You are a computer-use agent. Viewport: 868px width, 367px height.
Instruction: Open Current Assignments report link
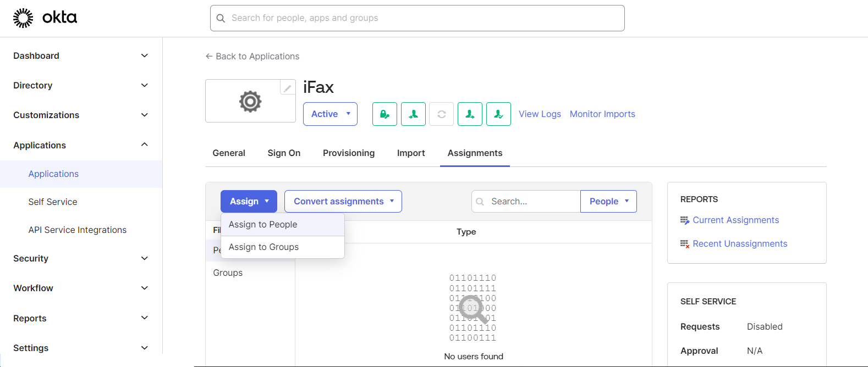point(735,220)
